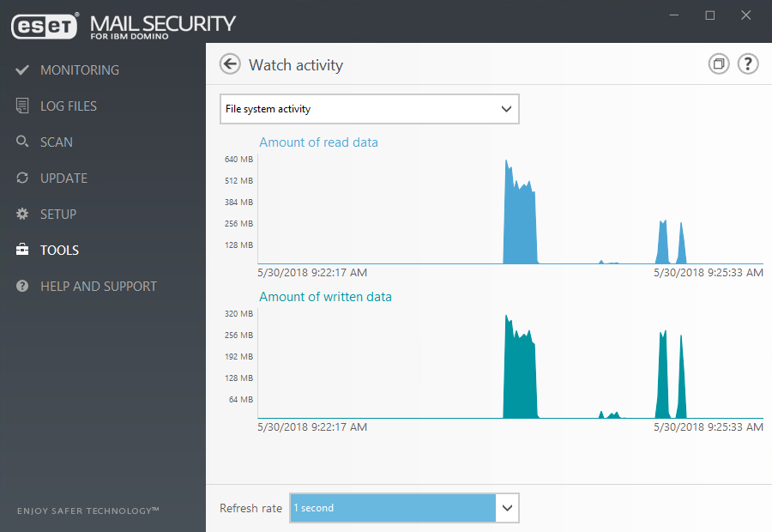Click the Refresh rate label
Image resolution: width=772 pixels, height=532 pixels.
[250, 508]
